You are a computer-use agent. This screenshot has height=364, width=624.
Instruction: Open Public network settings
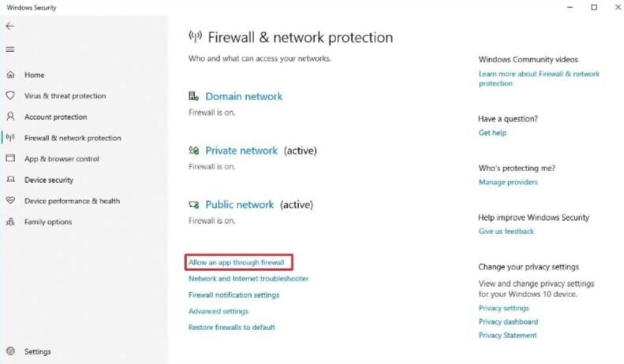coord(240,205)
